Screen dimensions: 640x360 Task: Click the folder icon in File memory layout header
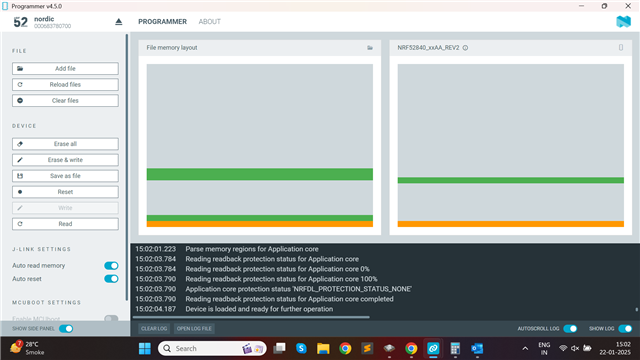370,48
